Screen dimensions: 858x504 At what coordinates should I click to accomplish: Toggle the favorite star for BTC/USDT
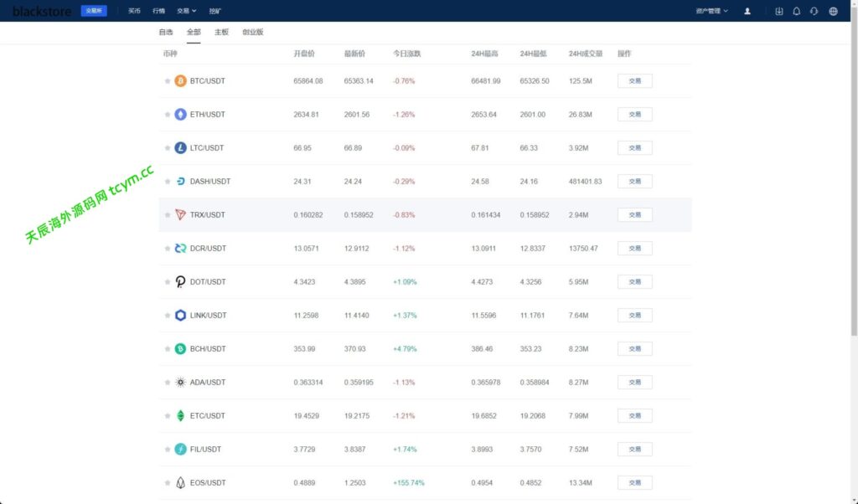168,81
